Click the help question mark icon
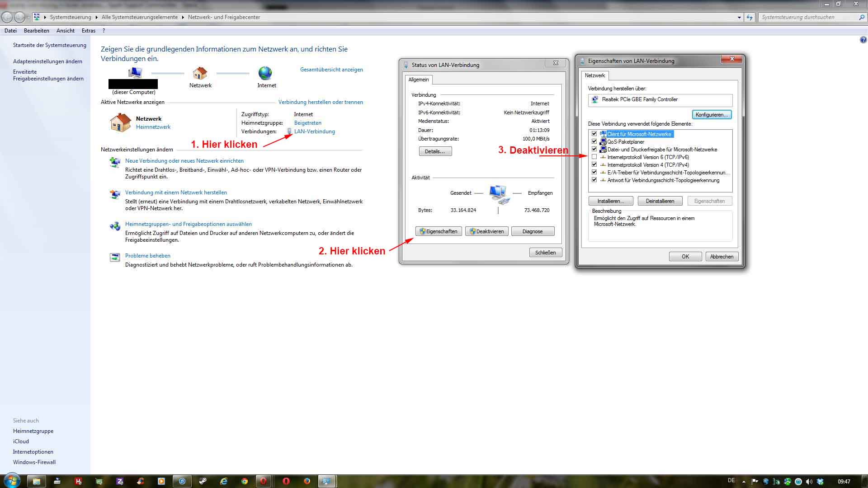The image size is (868, 488). click(x=863, y=40)
